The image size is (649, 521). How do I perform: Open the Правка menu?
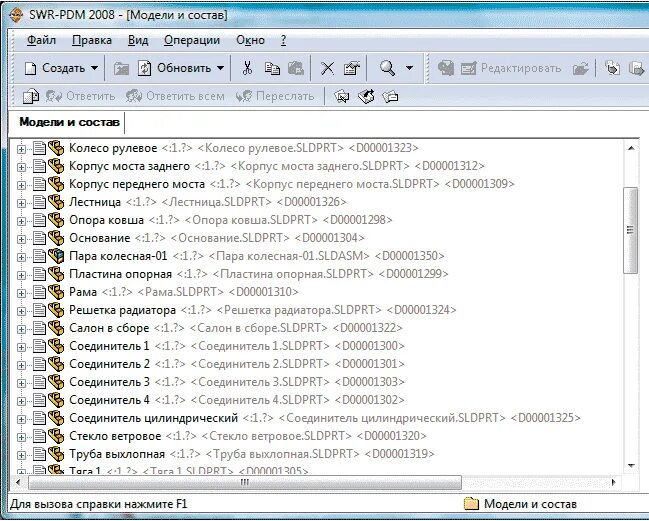(92, 40)
